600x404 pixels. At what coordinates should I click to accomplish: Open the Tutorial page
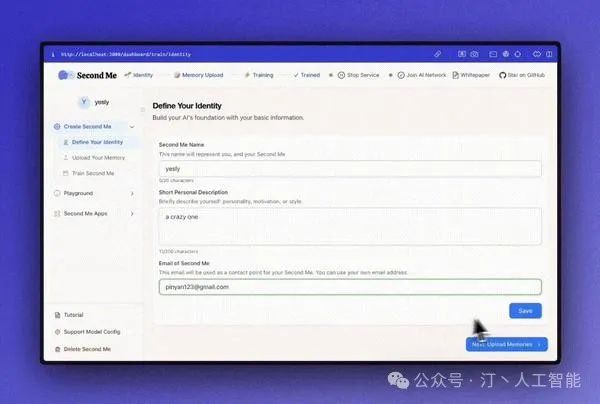coord(69,315)
